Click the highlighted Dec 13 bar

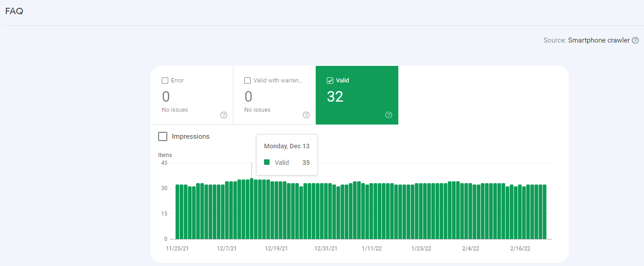coord(252,209)
